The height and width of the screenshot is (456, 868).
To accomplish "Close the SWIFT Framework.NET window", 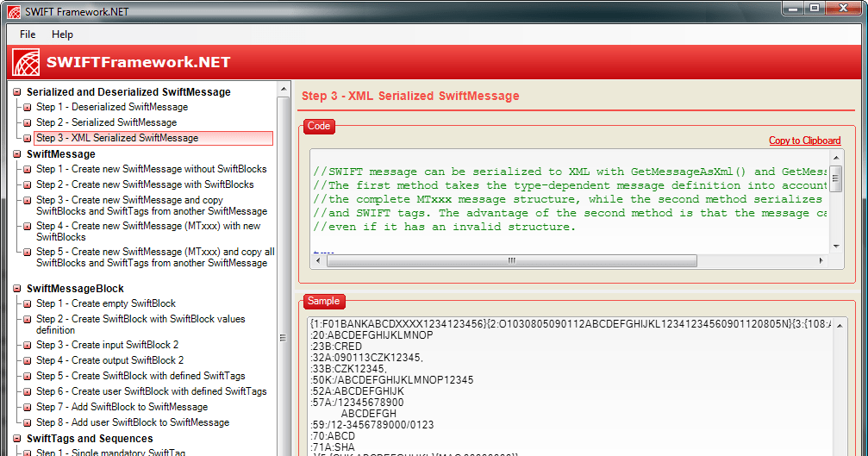I will 843,8.
